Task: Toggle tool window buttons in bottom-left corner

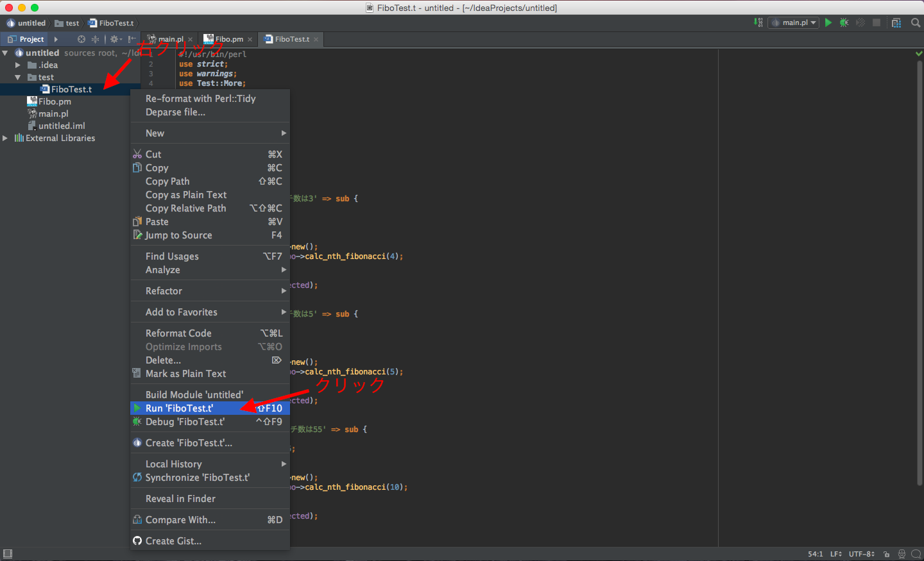Action: [8, 554]
